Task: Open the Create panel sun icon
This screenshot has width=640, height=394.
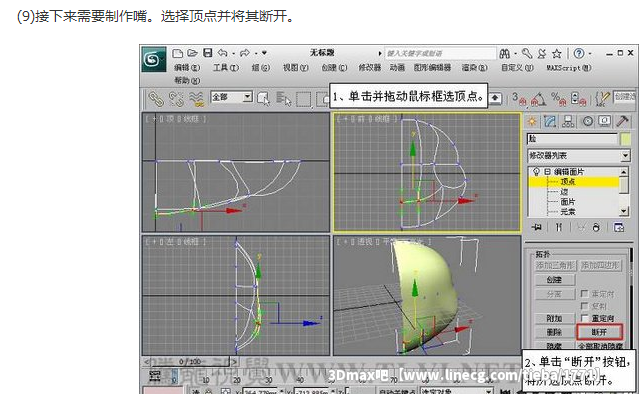Action: [x=532, y=121]
